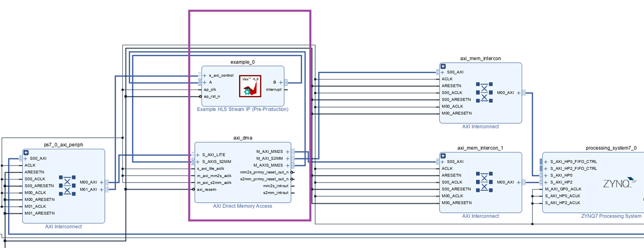644x248 pixels.
Task: Expand the M_AXI_S2MM port on axi_dma
Action: click(x=288, y=158)
